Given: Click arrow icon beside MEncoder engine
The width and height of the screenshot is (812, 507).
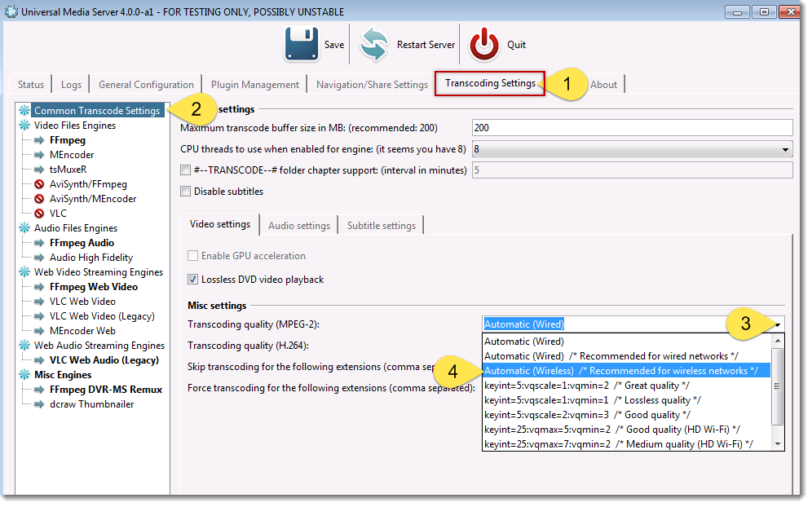Looking at the screenshot, I should point(39,155).
